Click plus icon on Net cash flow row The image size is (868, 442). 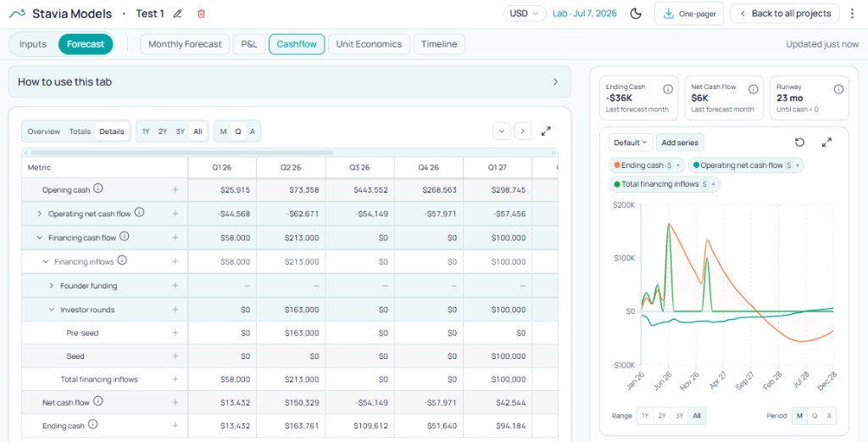(175, 403)
